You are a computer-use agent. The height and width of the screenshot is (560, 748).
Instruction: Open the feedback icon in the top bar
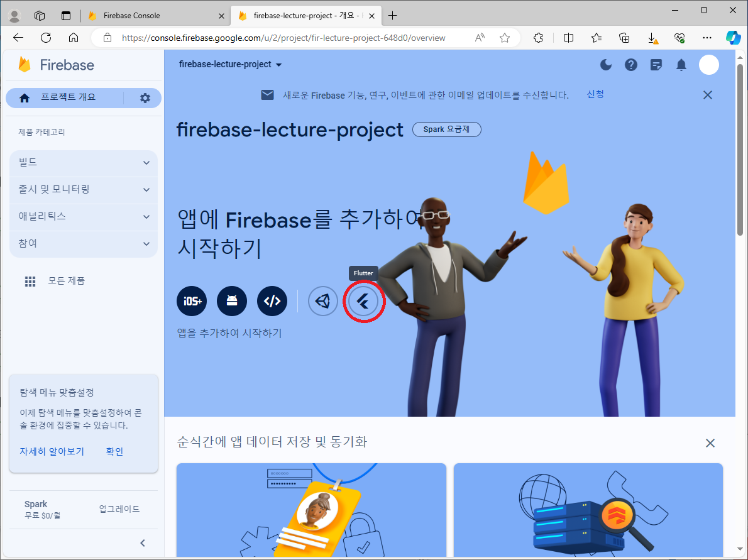[x=656, y=65]
